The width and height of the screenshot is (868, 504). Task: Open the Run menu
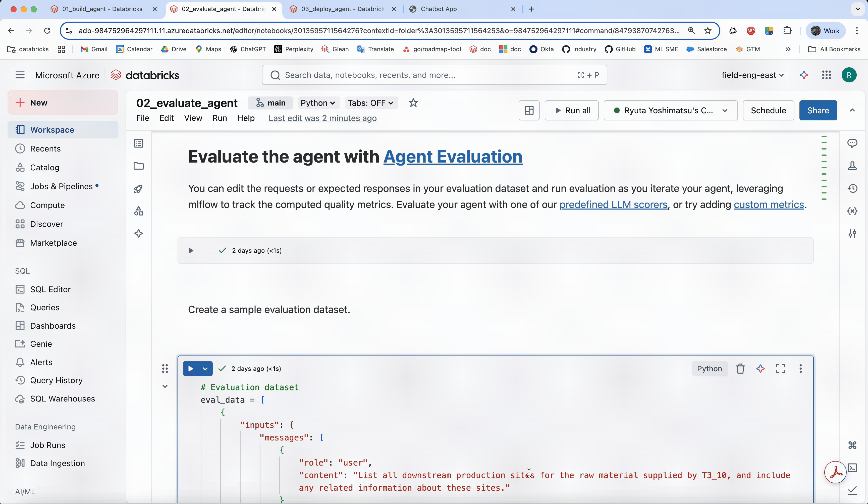[220, 118]
